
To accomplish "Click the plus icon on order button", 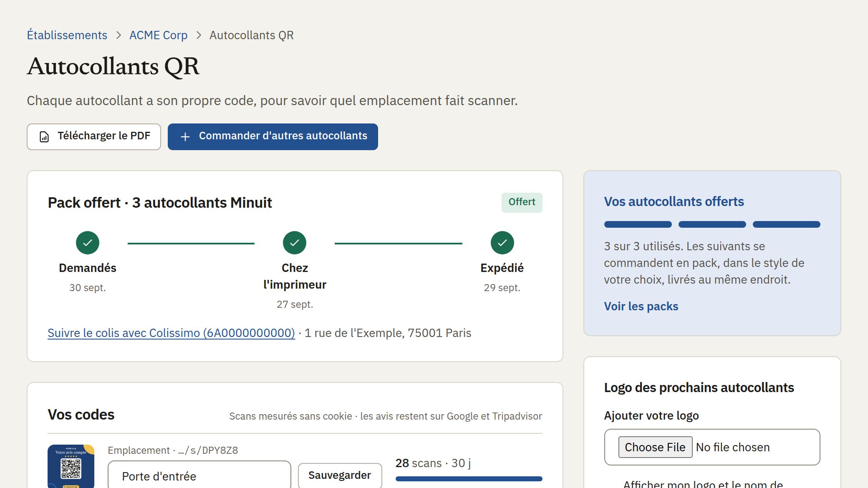I will (185, 137).
